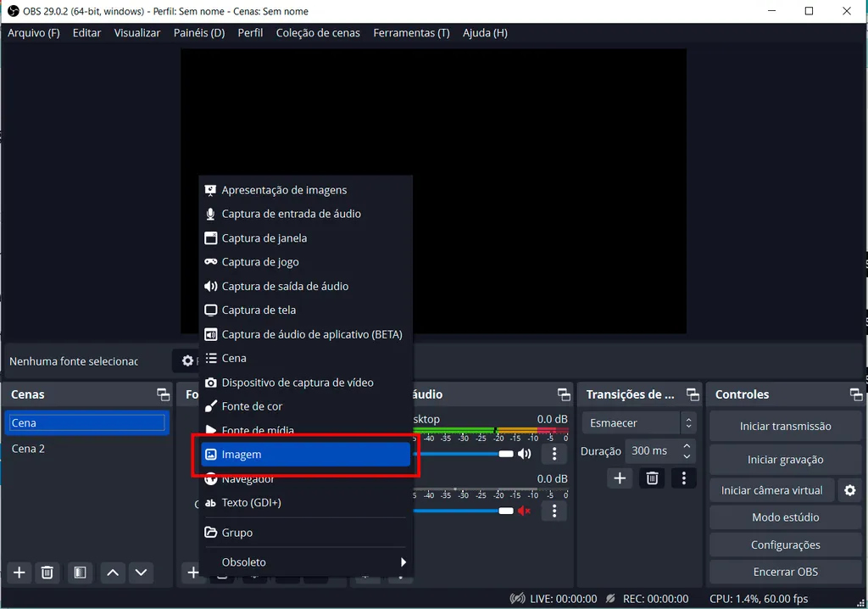Open the Arquivo (F) menu

34,33
